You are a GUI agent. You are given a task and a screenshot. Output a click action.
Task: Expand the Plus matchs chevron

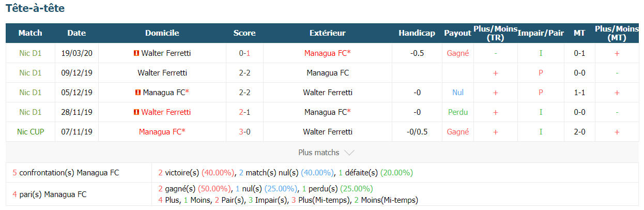[x=349, y=153]
